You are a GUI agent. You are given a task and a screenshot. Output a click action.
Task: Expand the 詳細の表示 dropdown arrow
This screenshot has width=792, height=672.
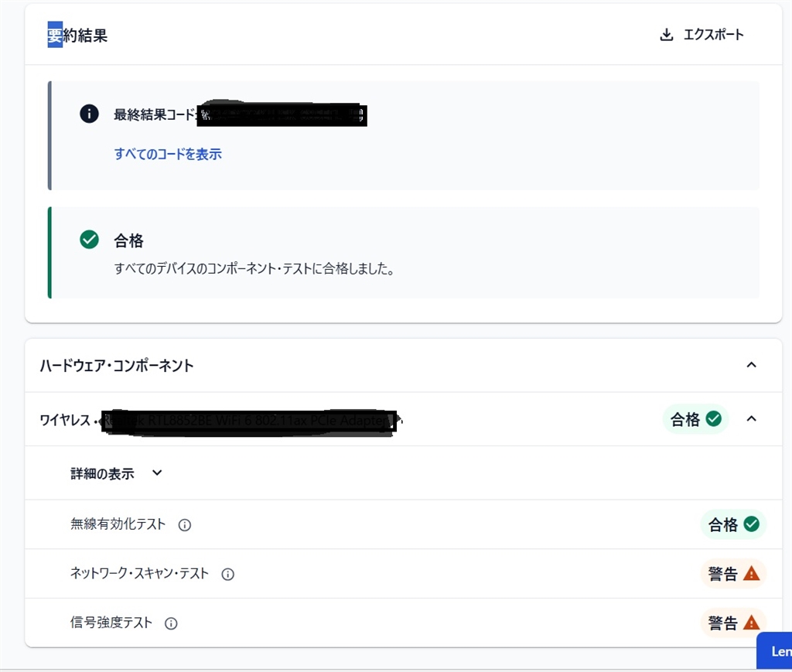point(157,473)
